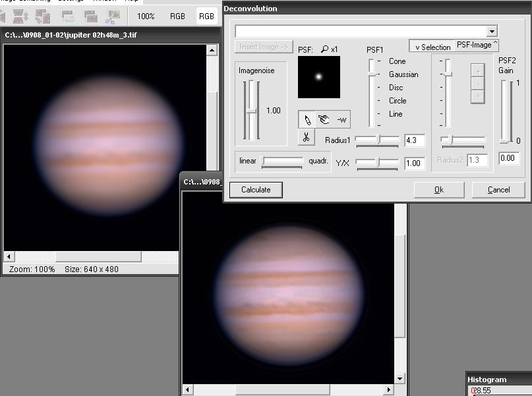Click the Radius1 horizontal slider
This screenshot has width=532, height=396.
(x=377, y=139)
